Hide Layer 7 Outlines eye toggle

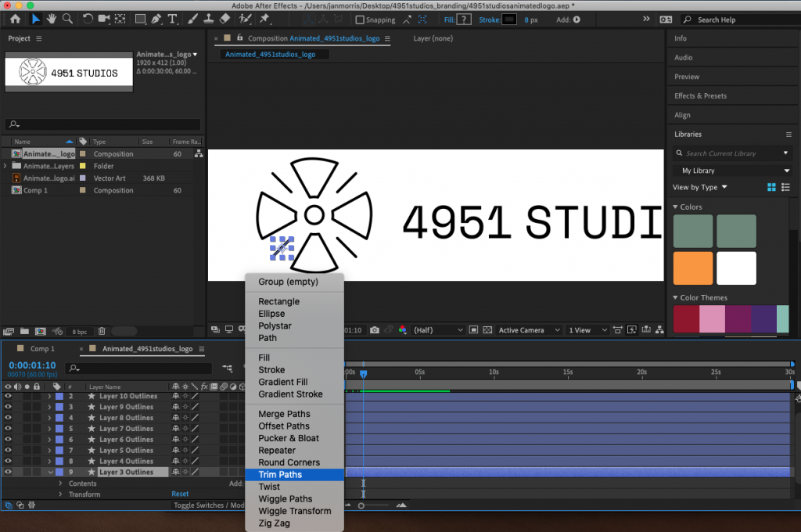click(8, 428)
